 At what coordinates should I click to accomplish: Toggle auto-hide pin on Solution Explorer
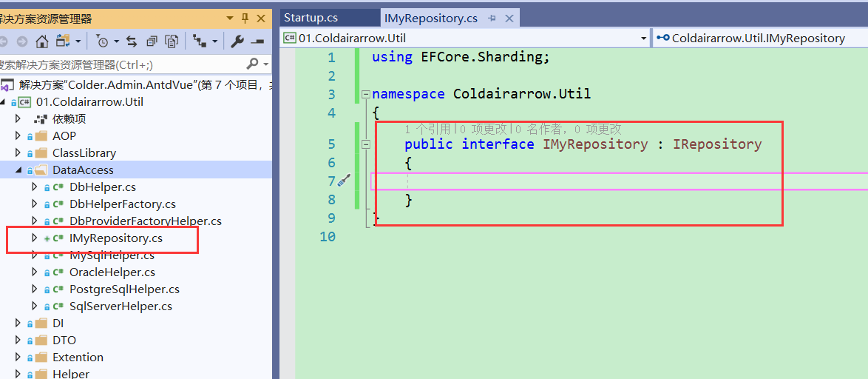click(245, 19)
